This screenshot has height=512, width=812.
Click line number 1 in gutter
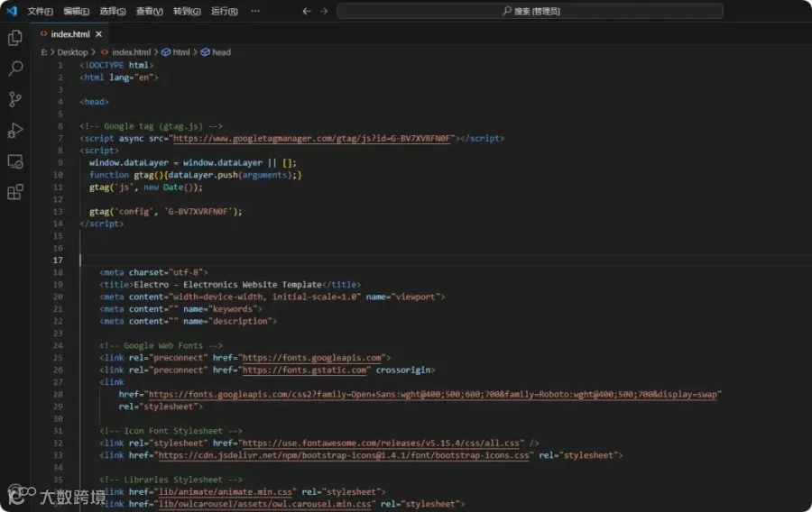coord(60,66)
